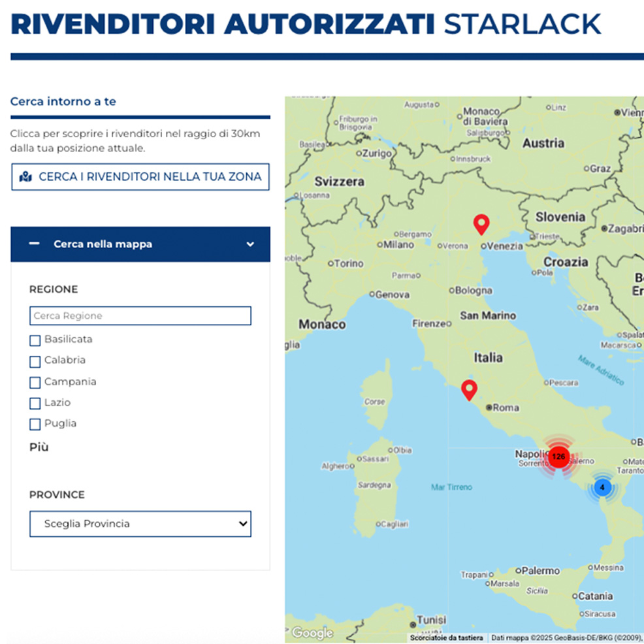Screen dimensions: 644x644
Task: Click the Zurigo label on the map
Action: pos(377,153)
